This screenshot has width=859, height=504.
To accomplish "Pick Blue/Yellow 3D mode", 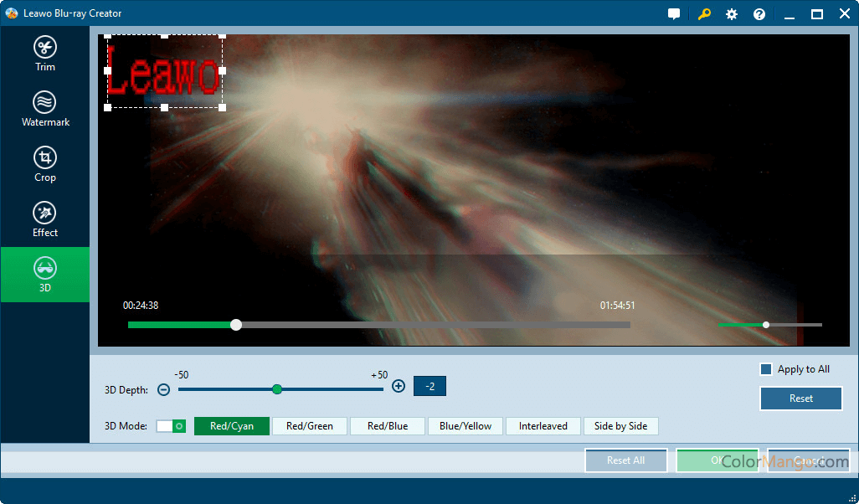I will coord(466,426).
